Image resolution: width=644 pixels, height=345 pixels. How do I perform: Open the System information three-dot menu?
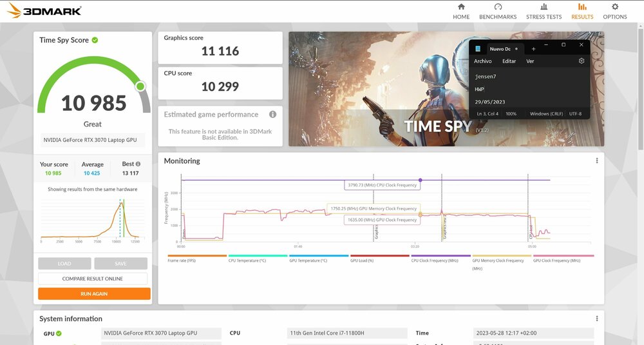click(x=597, y=319)
